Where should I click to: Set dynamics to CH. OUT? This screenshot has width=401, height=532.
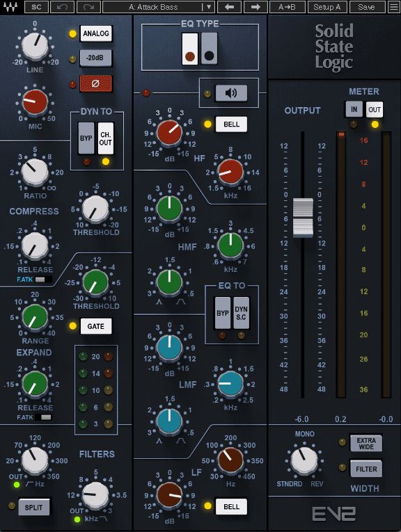coord(106,138)
